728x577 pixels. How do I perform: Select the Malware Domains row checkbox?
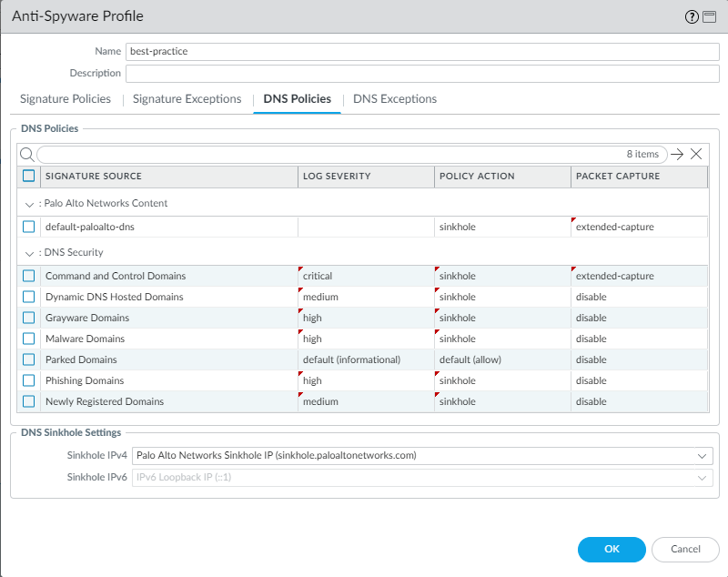point(29,339)
